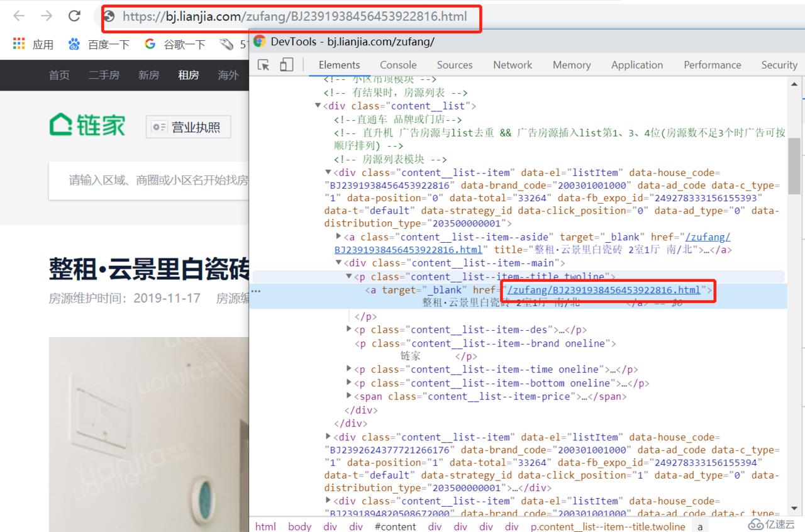This screenshot has height=532, width=805.
Task: Open 租房 in the Lianjia navigation
Action: tap(188, 75)
